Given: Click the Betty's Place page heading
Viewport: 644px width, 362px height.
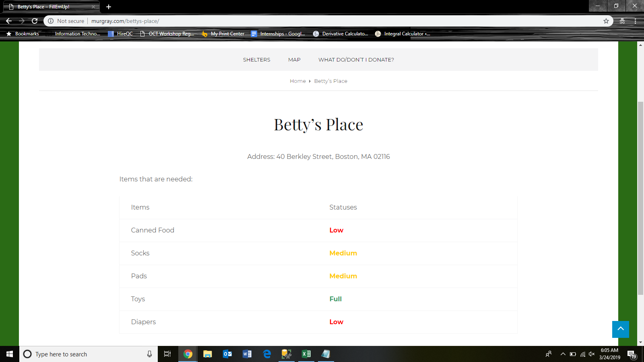Looking at the screenshot, I should 318,125.
